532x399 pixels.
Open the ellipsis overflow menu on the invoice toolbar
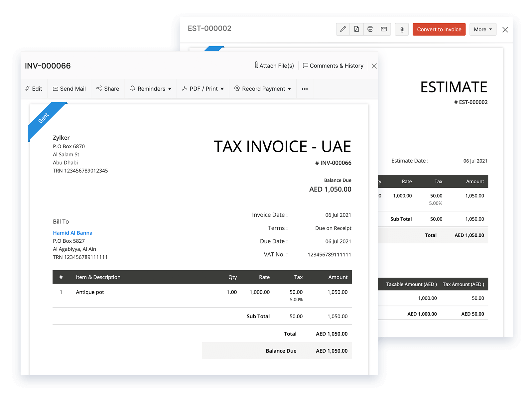[x=305, y=88]
